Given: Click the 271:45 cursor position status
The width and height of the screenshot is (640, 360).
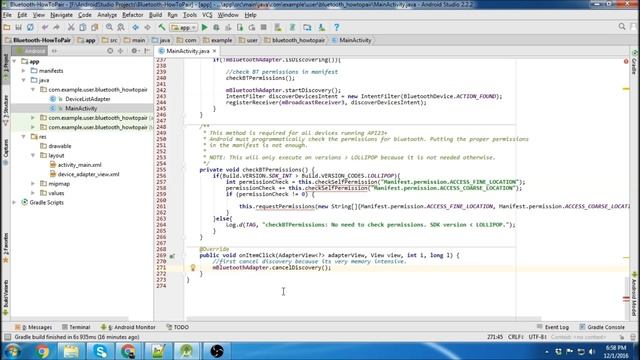Looking at the screenshot, I should coord(495,337).
